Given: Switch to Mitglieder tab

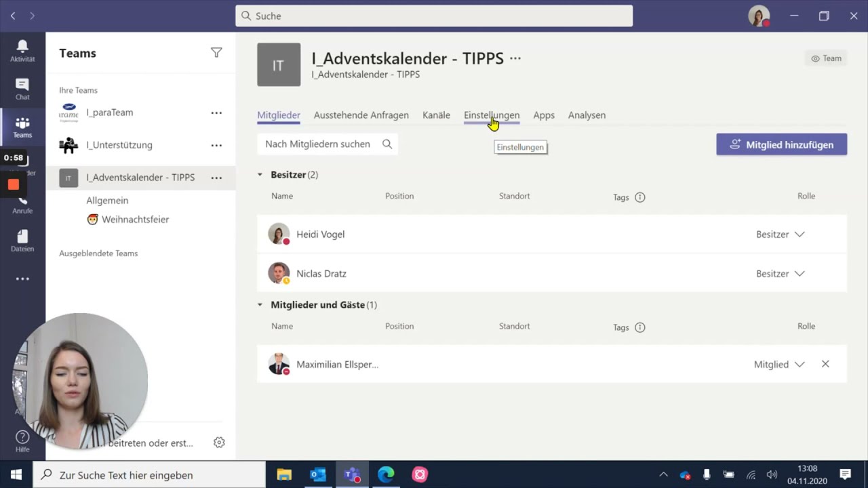Looking at the screenshot, I should pyautogui.click(x=279, y=115).
